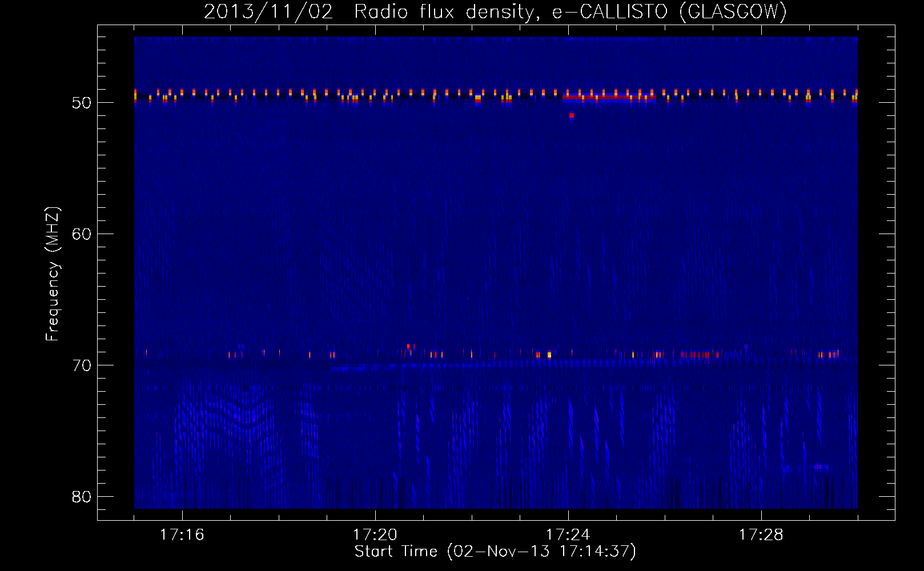This screenshot has width=924, height=571.
Task: Click the 60 frequency tick label
Action: 82,234
